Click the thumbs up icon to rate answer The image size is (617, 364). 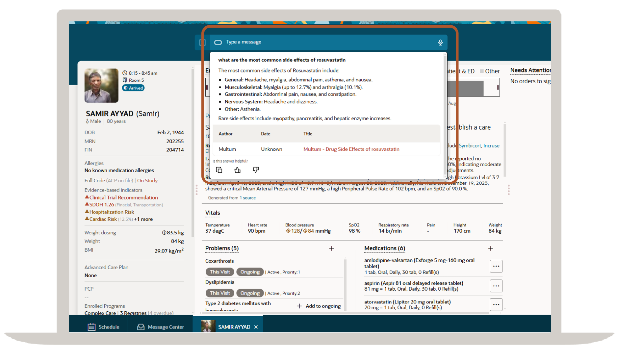237,170
